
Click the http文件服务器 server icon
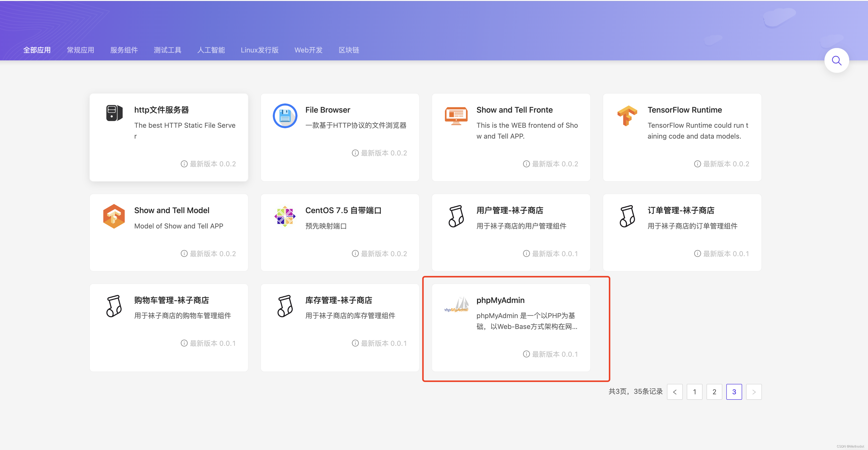[x=114, y=113]
